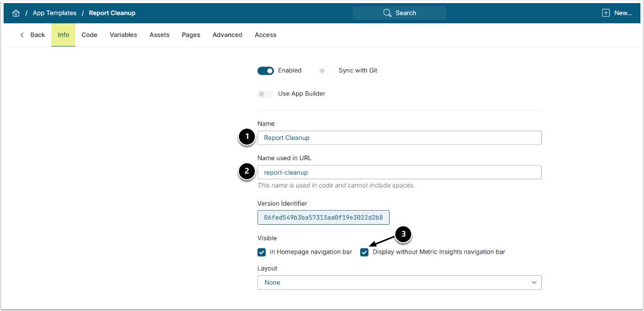Open the Layout dropdown
This screenshot has width=644, height=311.
tap(399, 283)
